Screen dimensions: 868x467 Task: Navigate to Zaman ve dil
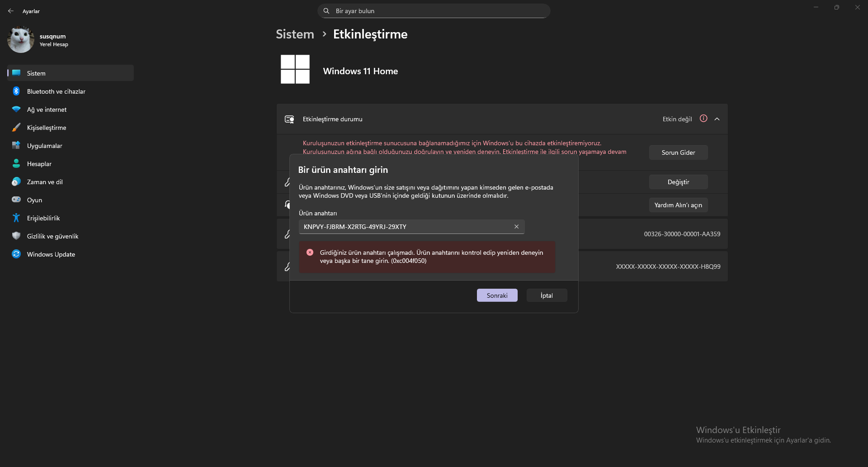tap(71, 181)
